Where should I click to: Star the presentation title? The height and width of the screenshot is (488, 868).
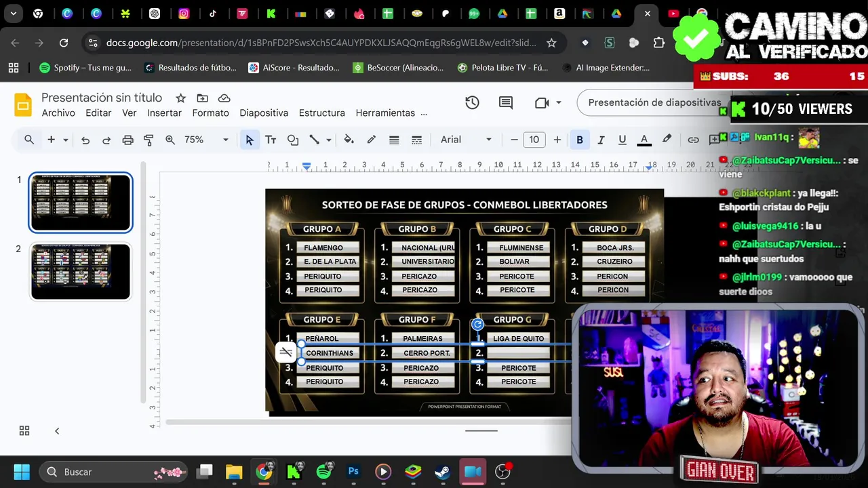pyautogui.click(x=180, y=98)
